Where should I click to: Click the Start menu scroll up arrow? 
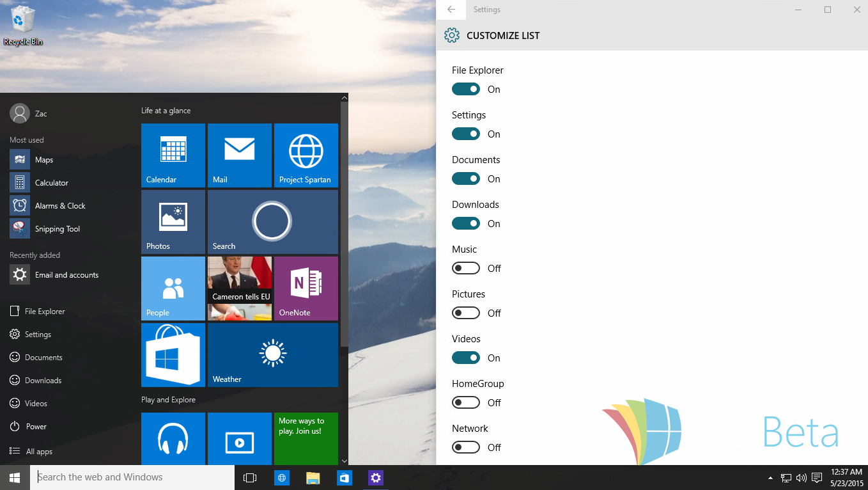tap(345, 98)
